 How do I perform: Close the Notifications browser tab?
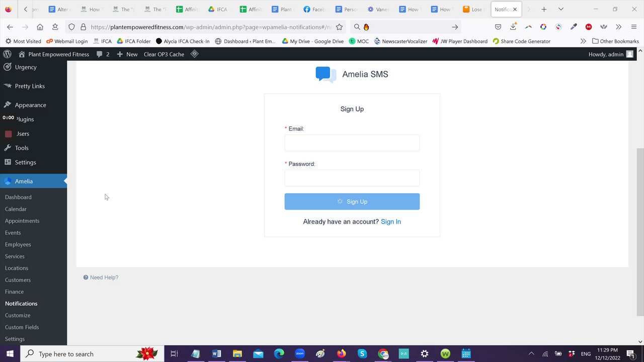pos(515,9)
